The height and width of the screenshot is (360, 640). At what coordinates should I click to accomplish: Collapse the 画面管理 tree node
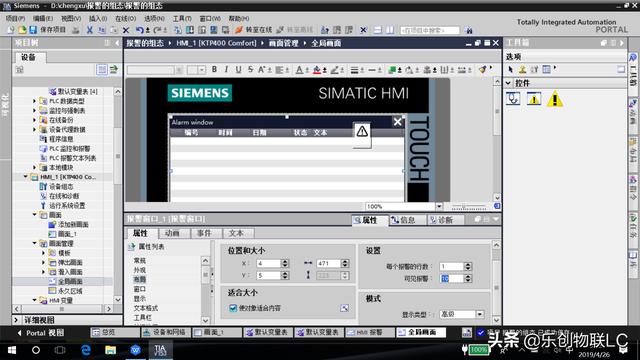34,243
